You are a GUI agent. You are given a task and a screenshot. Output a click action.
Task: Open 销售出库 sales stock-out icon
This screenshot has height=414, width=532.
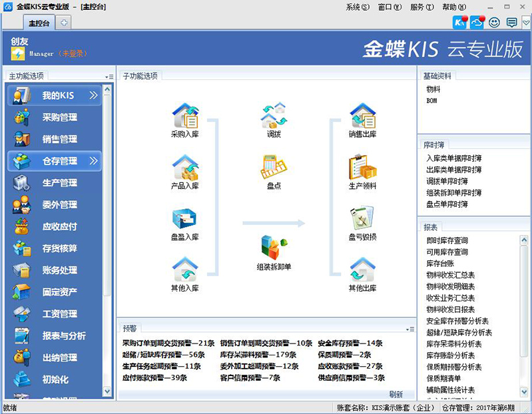click(363, 120)
